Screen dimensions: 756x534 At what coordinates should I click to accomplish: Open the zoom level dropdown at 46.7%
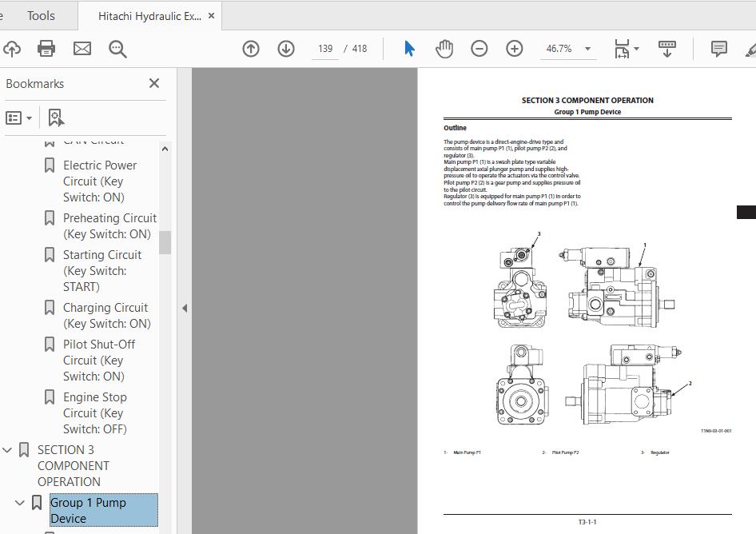(587, 49)
